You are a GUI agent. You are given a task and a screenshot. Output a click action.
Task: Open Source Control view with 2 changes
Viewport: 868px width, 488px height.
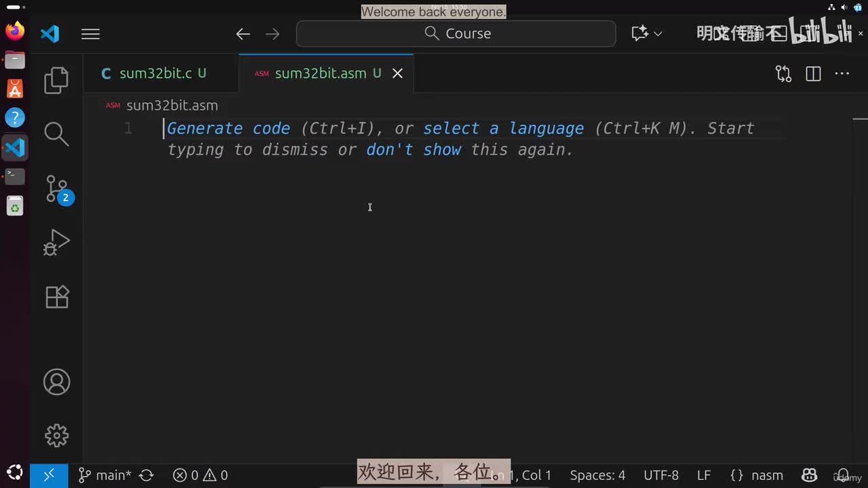click(x=58, y=190)
